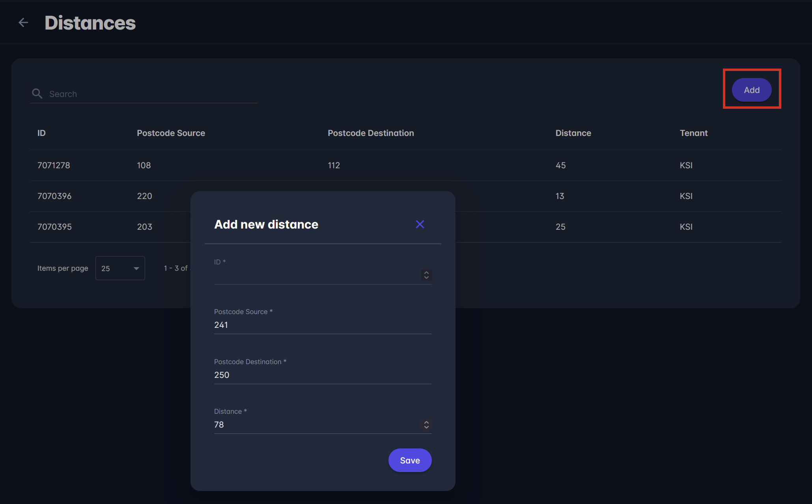Close the Add new distance dialog
The height and width of the screenshot is (504, 812).
(420, 224)
